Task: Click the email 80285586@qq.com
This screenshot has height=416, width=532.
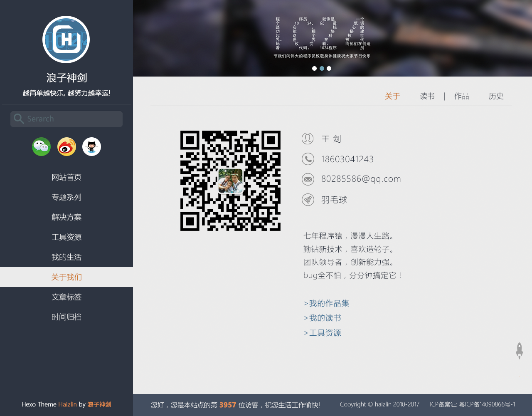Action: click(x=361, y=179)
